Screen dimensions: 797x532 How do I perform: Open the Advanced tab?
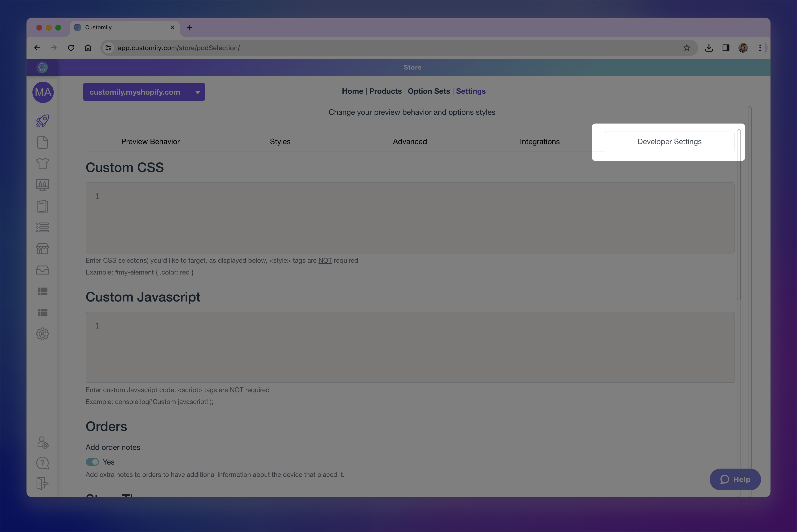[x=410, y=142]
